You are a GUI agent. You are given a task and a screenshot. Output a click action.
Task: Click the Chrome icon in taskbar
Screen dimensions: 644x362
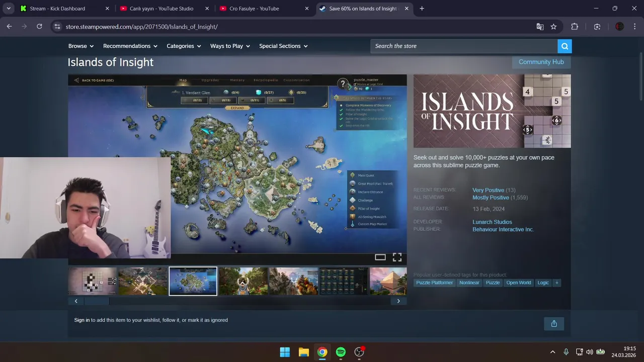click(322, 352)
